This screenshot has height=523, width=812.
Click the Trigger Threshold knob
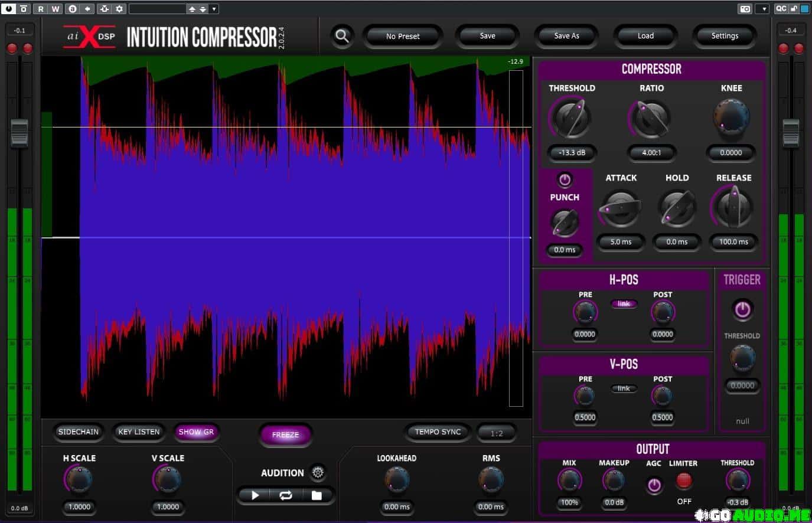[x=742, y=358]
